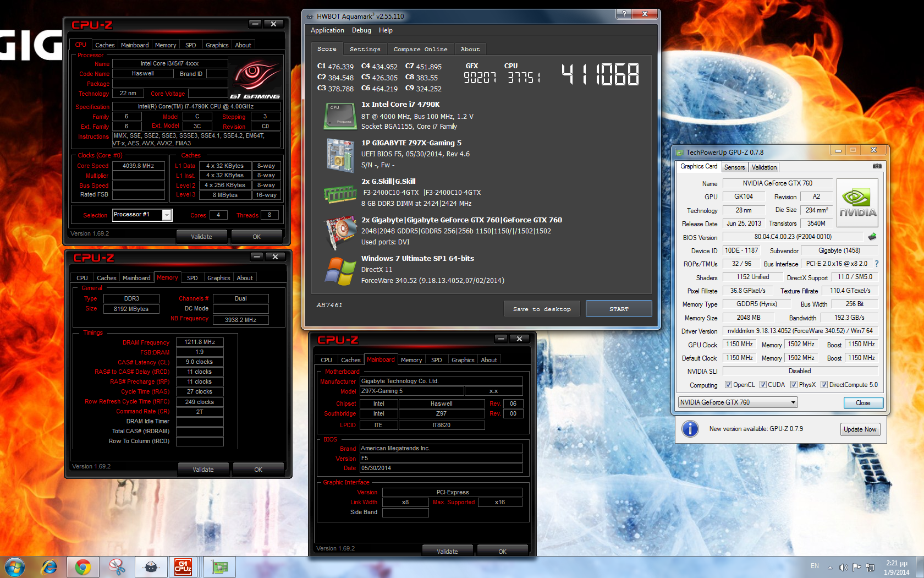The image size is (924, 578).
Task: Open the Application menu in Aquamark
Action: click(327, 30)
